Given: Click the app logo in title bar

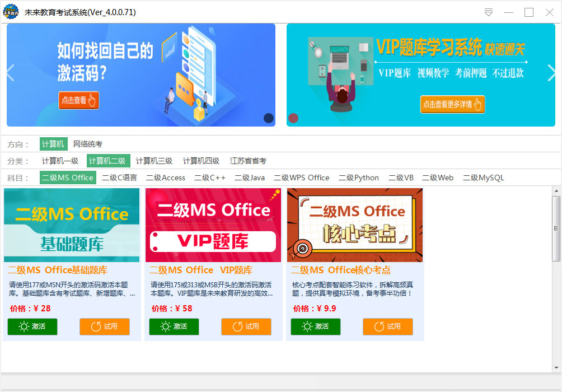Looking at the screenshot, I should [x=11, y=12].
